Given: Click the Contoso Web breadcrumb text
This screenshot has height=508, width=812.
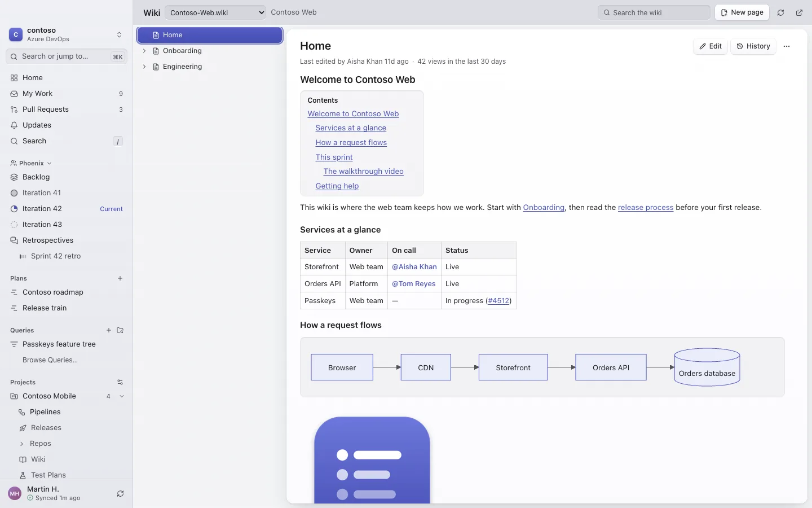Looking at the screenshot, I should pyautogui.click(x=294, y=12).
